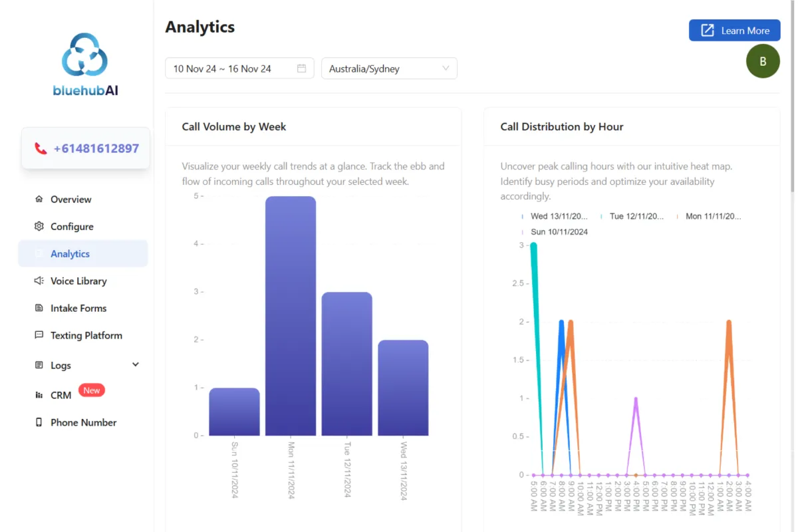Click the Configure gear icon
798x532 pixels.
pyautogui.click(x=39, y=226)
